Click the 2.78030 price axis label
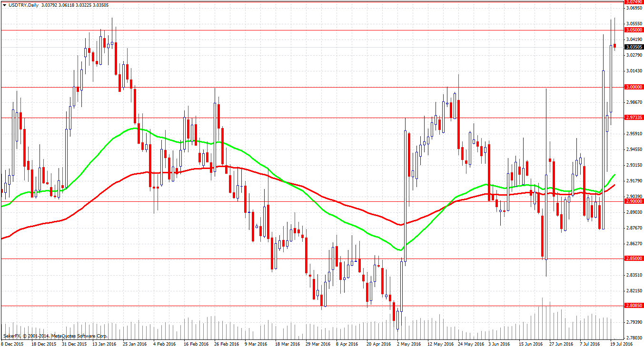644x348 pixels. pos(634,338)
